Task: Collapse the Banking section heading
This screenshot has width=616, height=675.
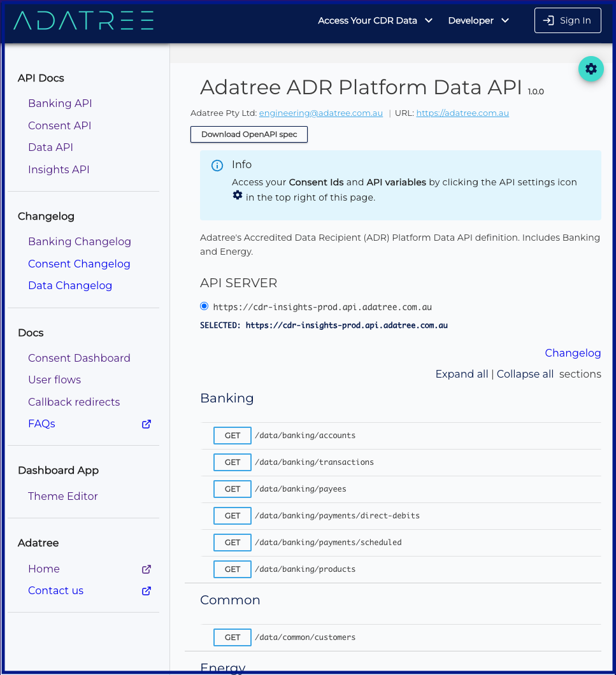Action: click(x=227, y=398)
